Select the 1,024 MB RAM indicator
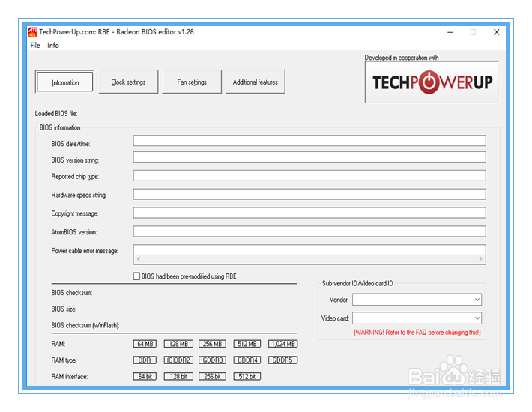Screen dimensions: 532x412 tap(283, 344)
